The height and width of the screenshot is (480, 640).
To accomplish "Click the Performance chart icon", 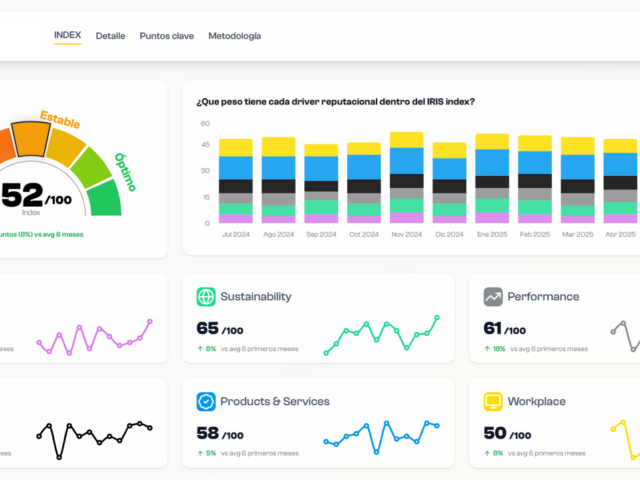I will coord(493,297).
